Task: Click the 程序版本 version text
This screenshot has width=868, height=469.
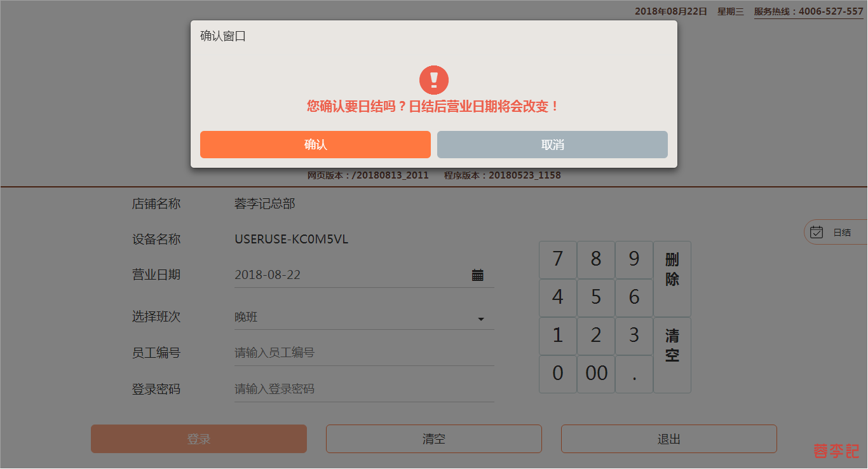Action: 503,175
